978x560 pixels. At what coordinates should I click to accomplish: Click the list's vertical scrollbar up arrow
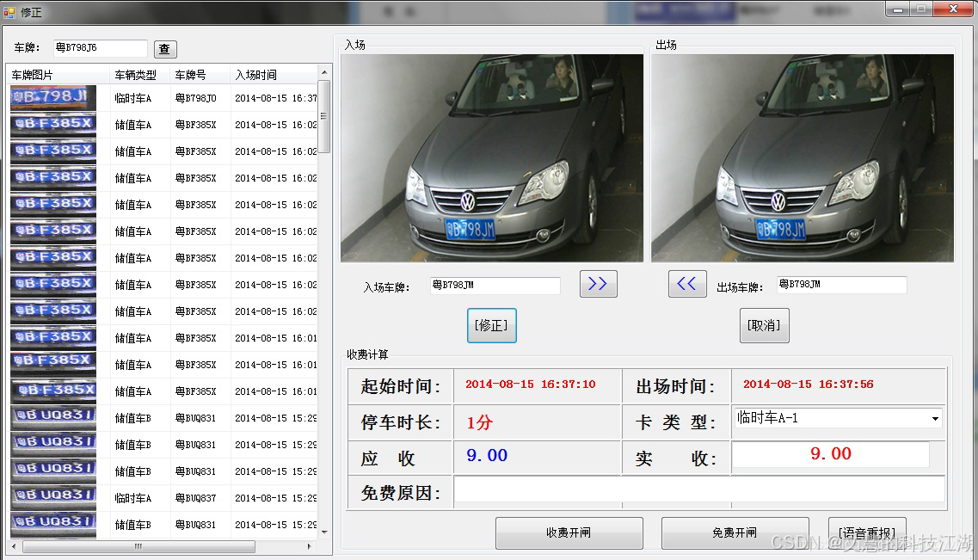[x=324, y=73]
